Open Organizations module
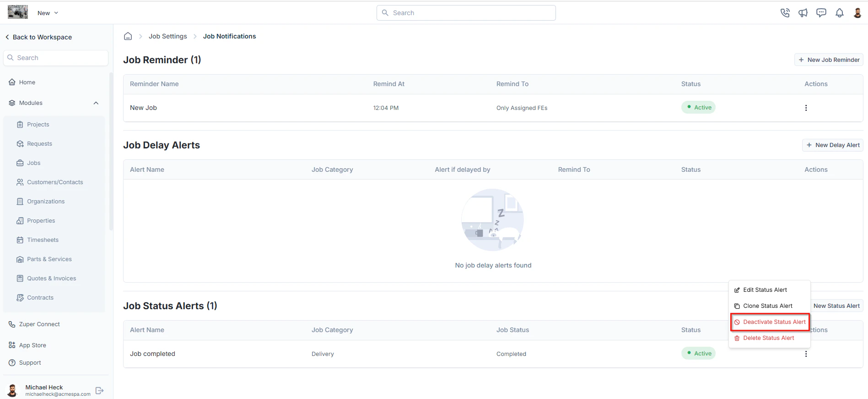The height and width of the screenshot is (399, 868). pyautogui.click(x=41, y=202)
